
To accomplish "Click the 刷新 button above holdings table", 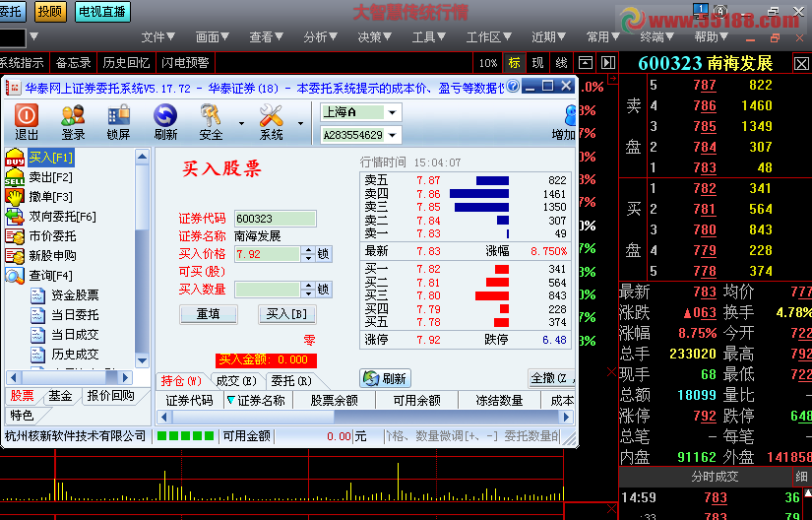I will (x=385, y=378).
